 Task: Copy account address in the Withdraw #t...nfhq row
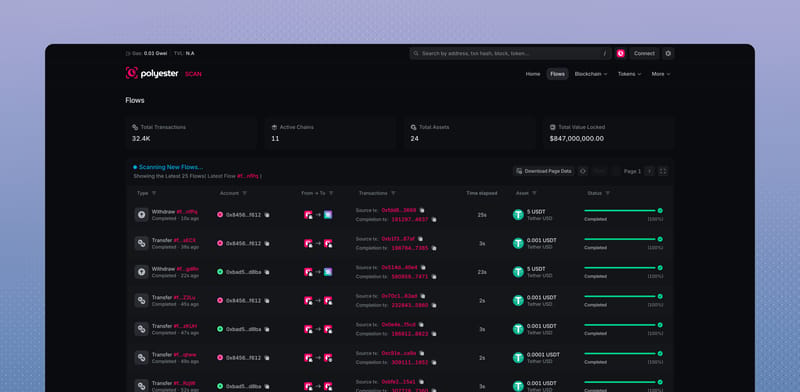267,215
